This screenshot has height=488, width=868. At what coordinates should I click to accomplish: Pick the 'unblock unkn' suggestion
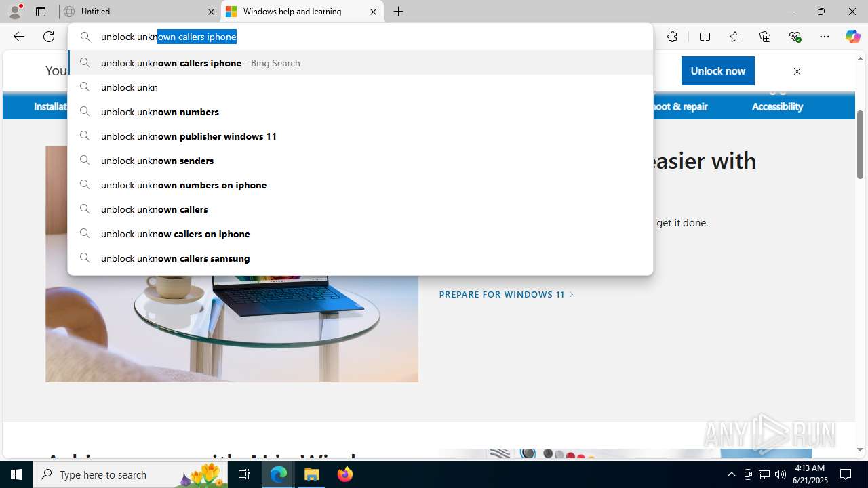tap(360, 87)
